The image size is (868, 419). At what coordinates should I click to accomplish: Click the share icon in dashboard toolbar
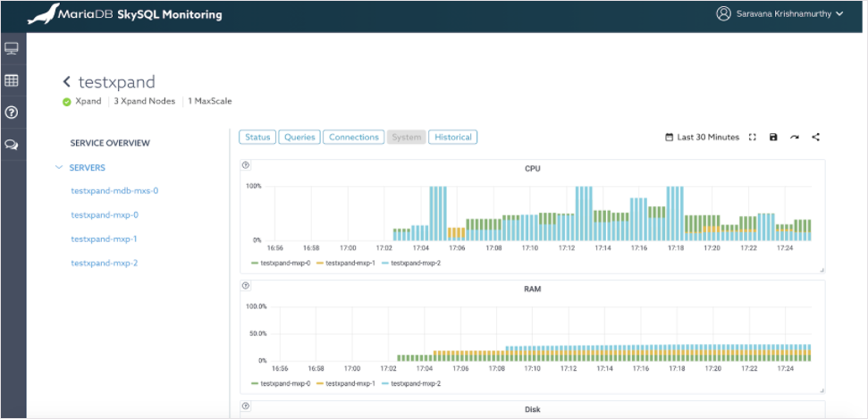pos(815,138)
